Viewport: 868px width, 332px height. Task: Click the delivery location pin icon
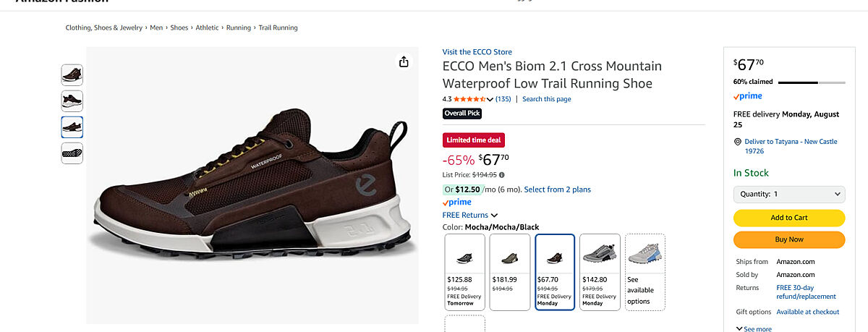click(738, 142)
